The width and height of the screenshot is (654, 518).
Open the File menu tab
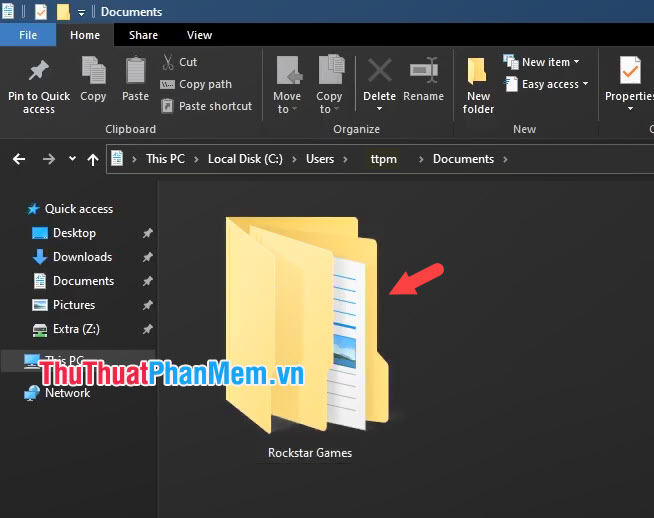28,35
